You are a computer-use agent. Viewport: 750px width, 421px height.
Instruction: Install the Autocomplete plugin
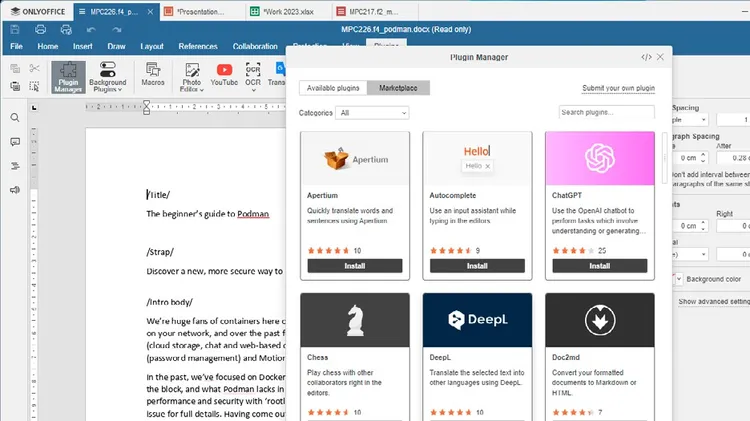pyautogui.click(x=477, y=266)
